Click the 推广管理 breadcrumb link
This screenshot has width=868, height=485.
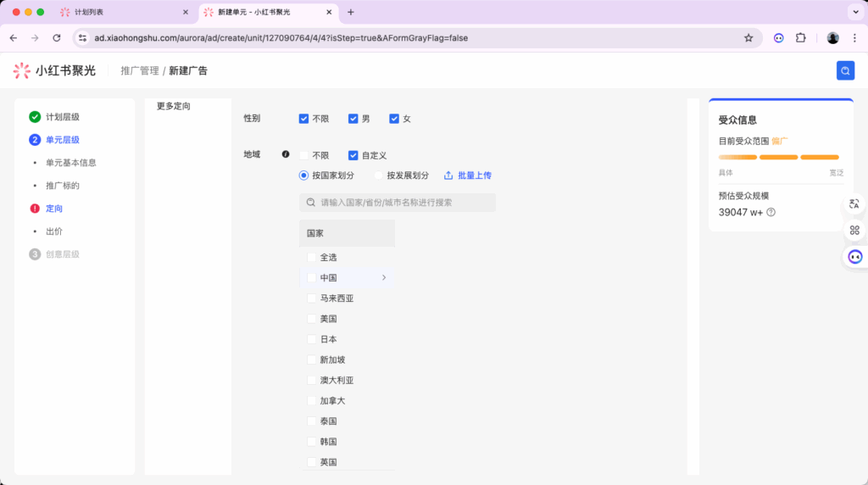(x=140, y=70)
